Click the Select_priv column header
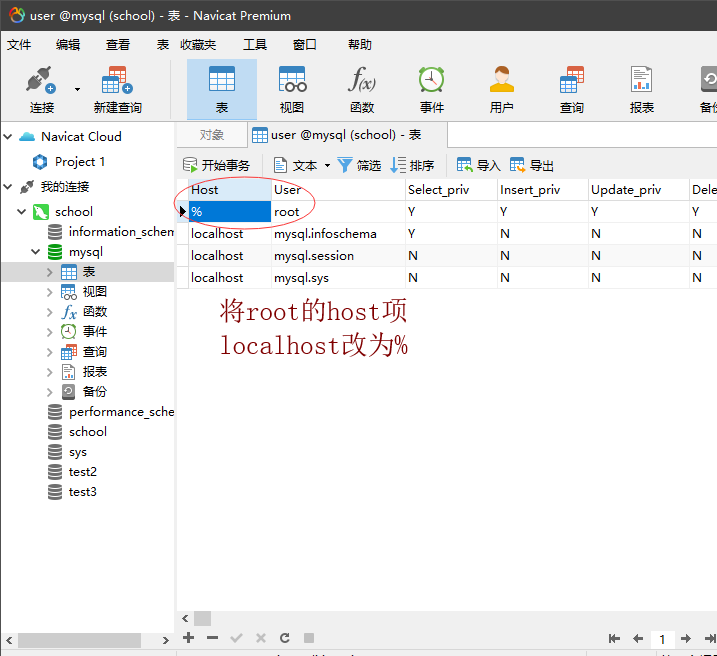Viewport: 717px width, 656px height. pyautogui.click(x=451, y=190)
